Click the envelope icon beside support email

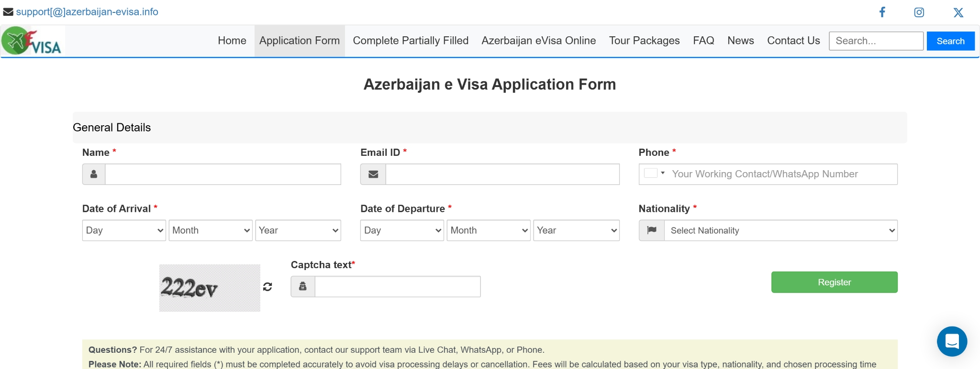pos(8,12)
